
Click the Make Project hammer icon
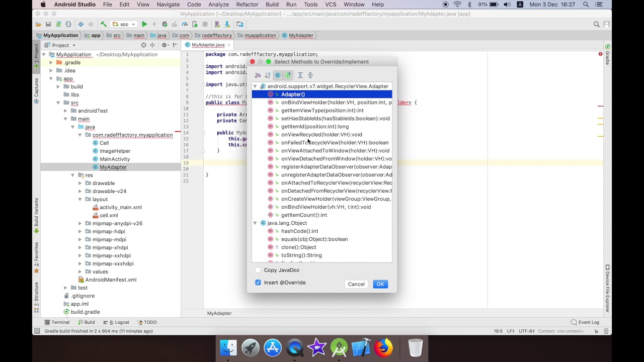[x=103, y=24]
